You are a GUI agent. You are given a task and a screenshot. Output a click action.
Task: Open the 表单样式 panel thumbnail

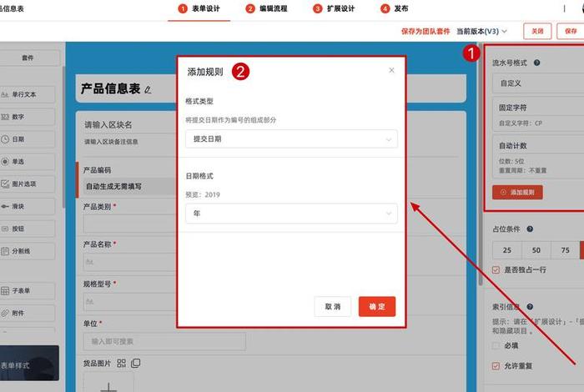(x=29, y=363)
